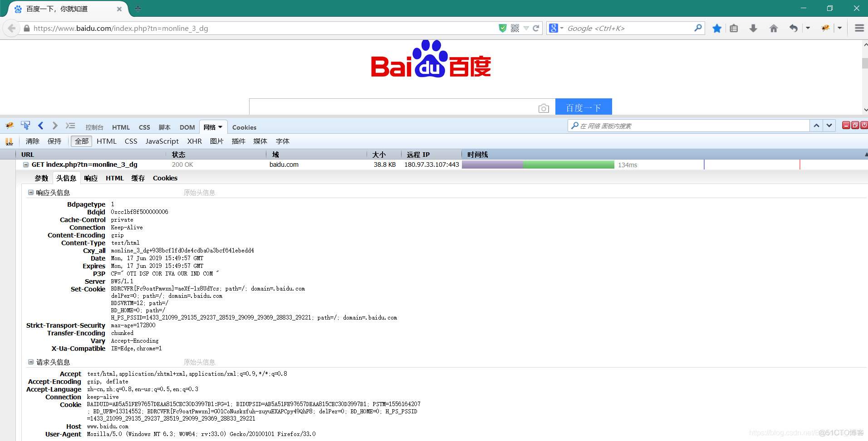Jump to previous search result arrow
This screenshot has width=868, height=441.
point(816,126)
